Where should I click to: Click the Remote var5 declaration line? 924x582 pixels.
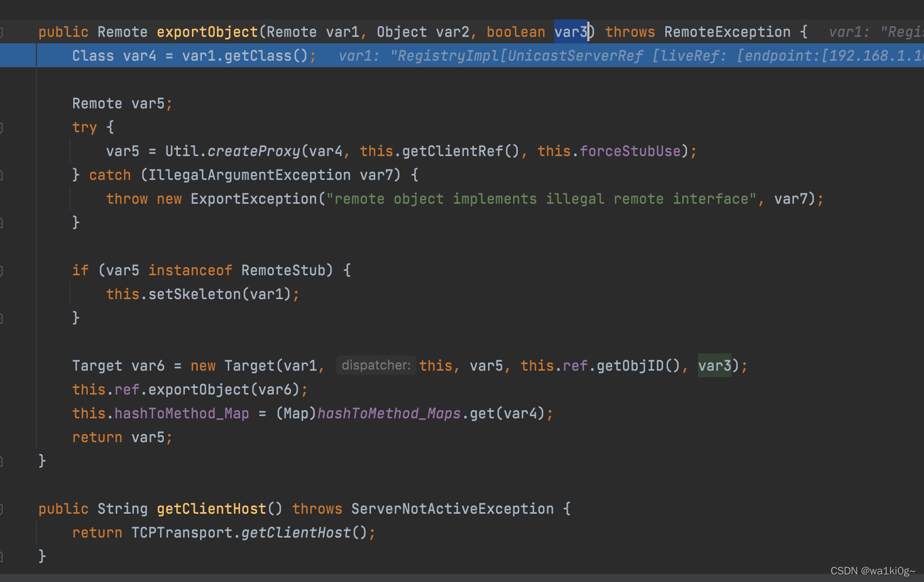[123, 104]
